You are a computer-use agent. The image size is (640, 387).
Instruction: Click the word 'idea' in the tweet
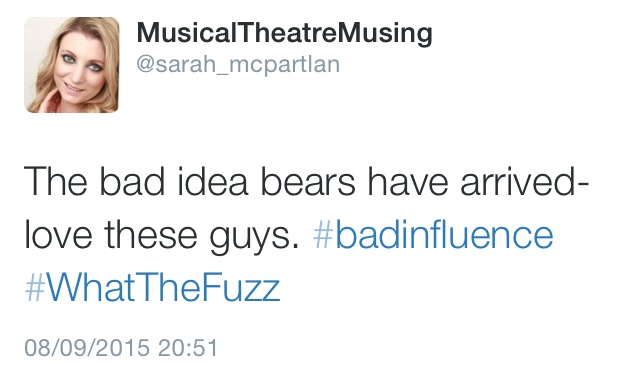click(x=212, y=182)
